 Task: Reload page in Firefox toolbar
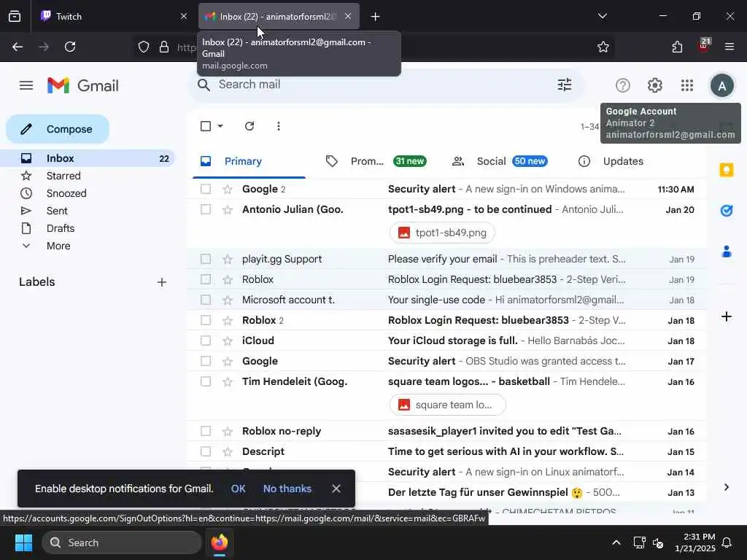pos(70,47)
